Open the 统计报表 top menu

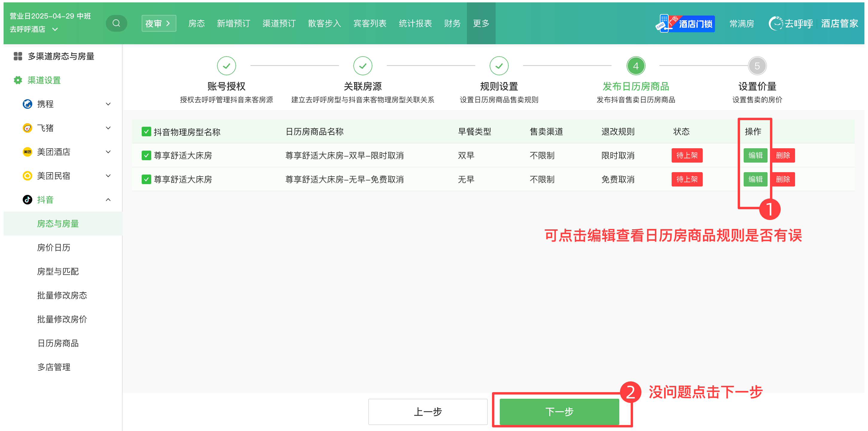(415, 23)
